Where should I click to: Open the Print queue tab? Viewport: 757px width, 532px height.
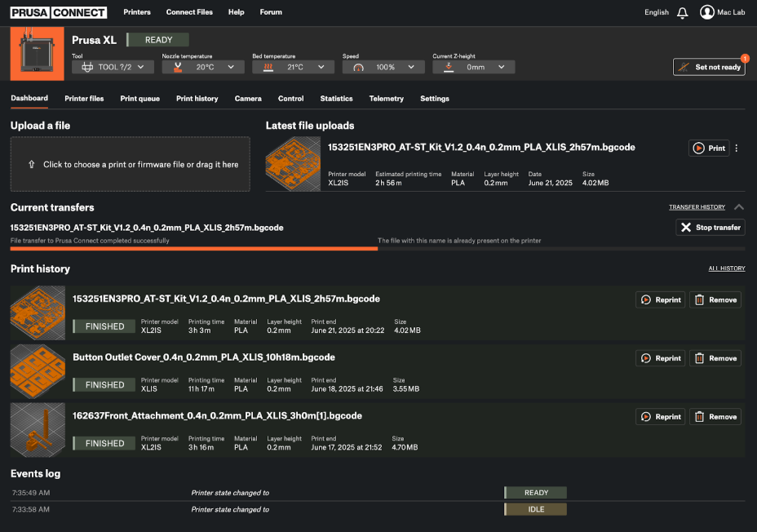[x=139, y=99]
